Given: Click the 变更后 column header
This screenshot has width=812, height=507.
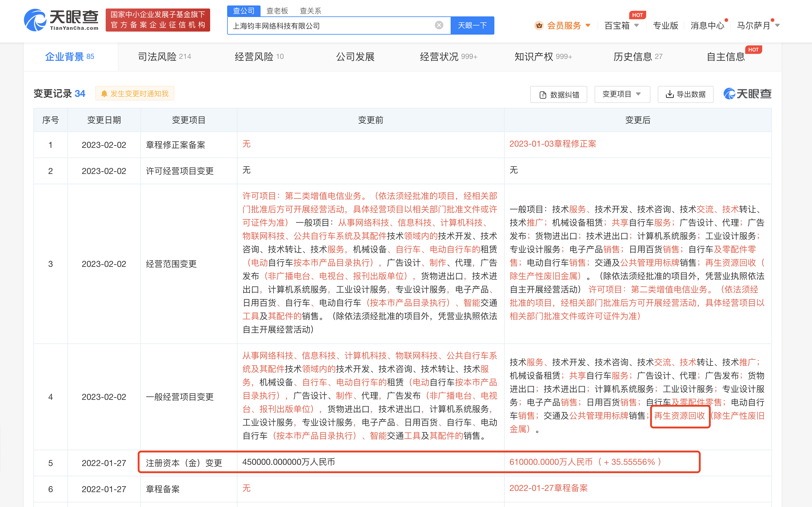Looking at the screenshot, I should 638,120.
